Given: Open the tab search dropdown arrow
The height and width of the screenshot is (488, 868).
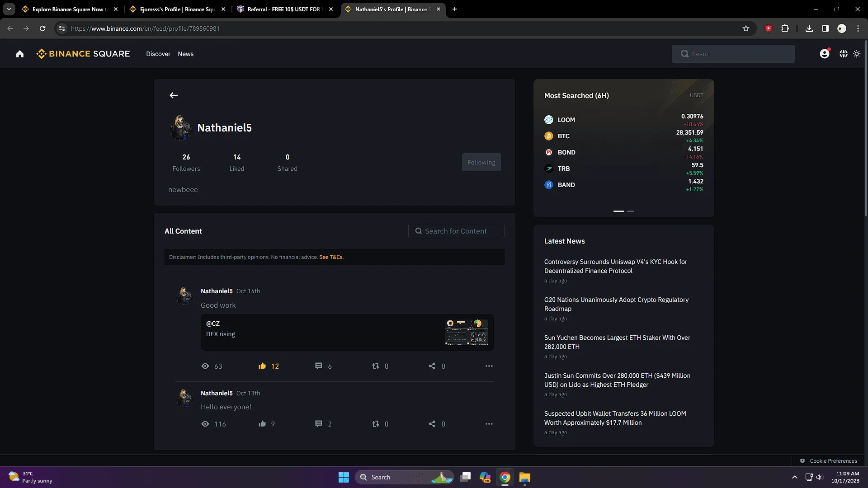Looking at the screenshot, I should (9, 9).
